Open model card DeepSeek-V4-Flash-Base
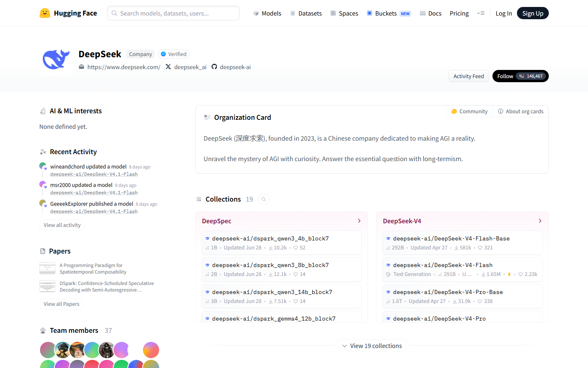Viewport: 588px width, 368px height. 462,243
